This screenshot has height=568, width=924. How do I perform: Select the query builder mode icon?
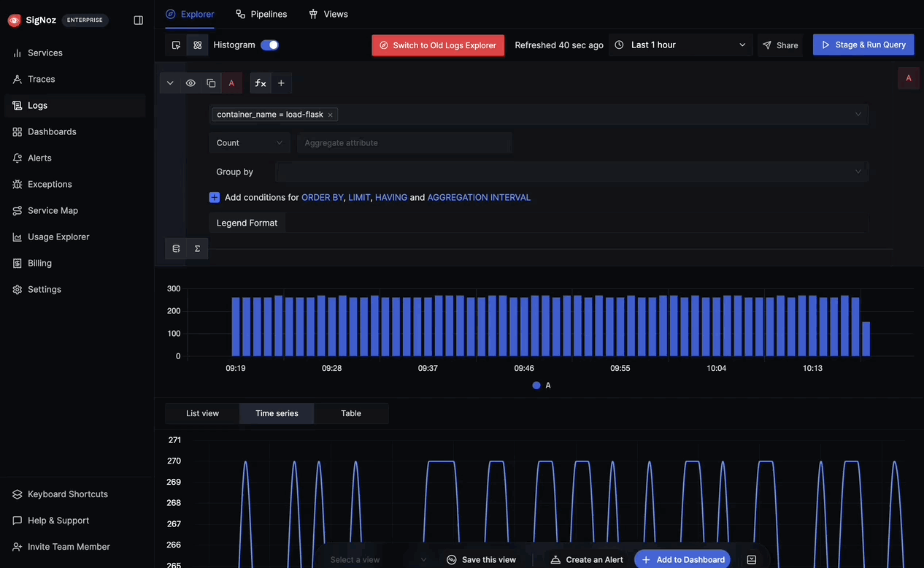(x=197, y=45)
